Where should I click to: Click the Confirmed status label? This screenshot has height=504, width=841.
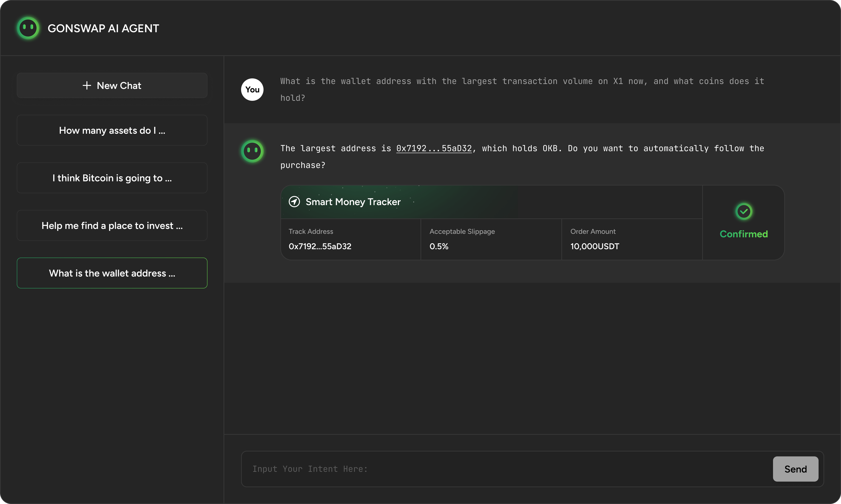[x=744, y=234]
